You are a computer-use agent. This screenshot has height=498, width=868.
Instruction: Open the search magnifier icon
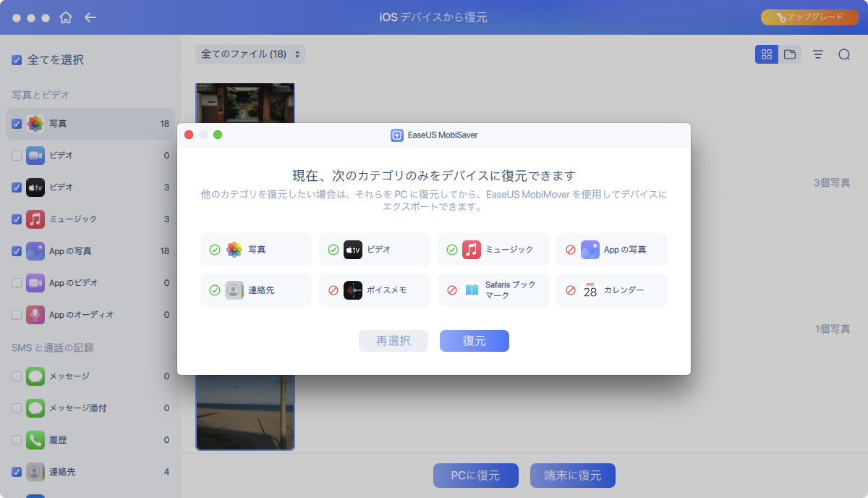click(x=844, y=54)
